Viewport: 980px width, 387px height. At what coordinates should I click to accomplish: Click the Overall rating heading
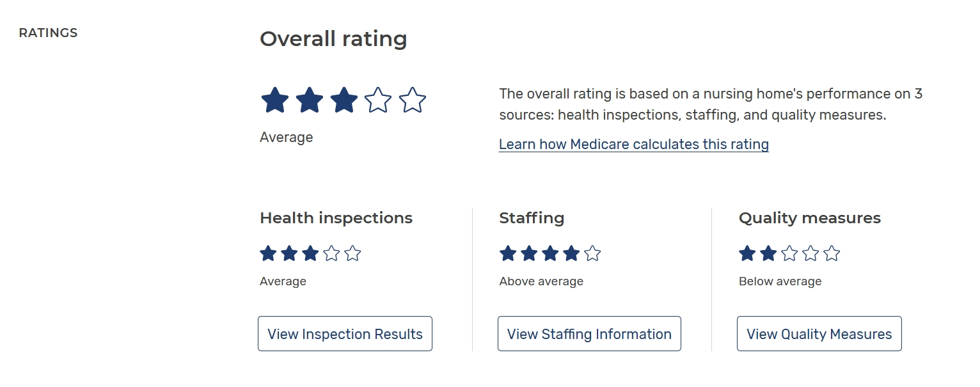pos(333,39)
